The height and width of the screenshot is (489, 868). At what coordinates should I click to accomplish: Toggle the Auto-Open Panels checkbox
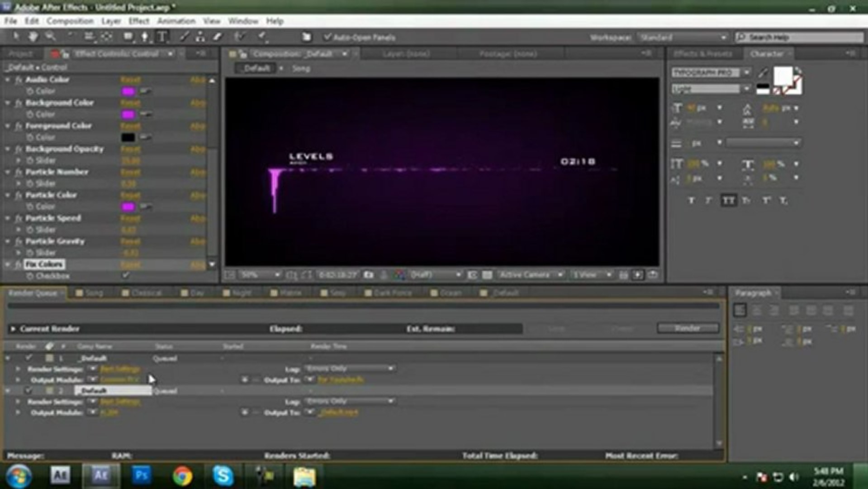327,37
